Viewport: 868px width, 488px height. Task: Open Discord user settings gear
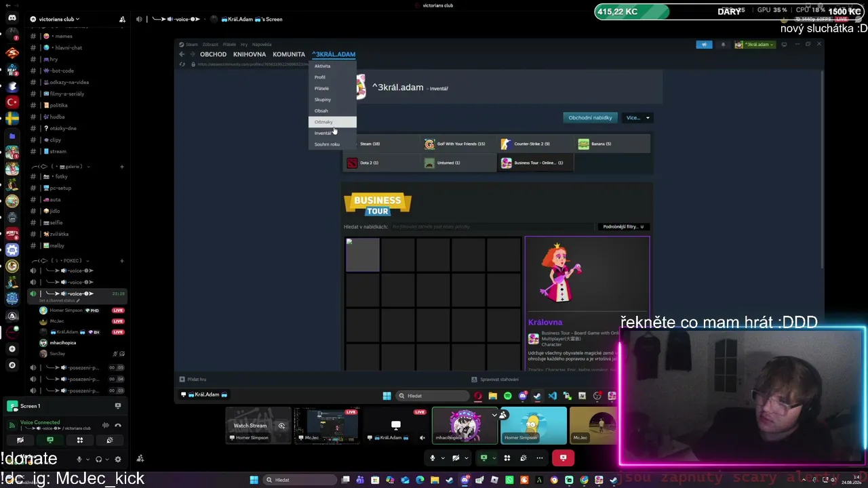[118, 459]
